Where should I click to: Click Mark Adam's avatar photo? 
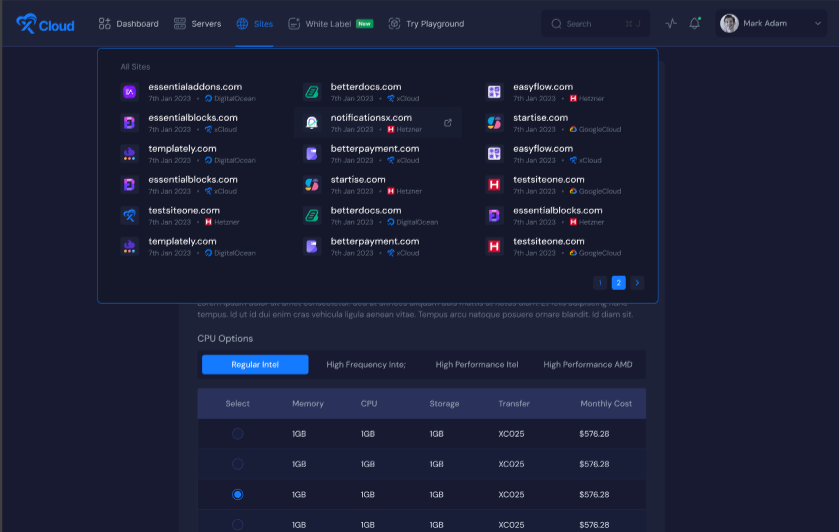[729, 24]
